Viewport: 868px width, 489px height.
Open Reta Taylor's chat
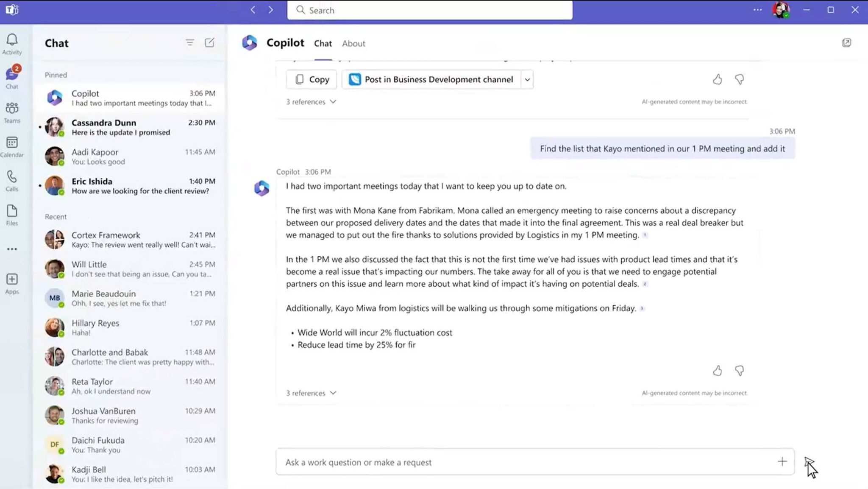pos(129,386)
